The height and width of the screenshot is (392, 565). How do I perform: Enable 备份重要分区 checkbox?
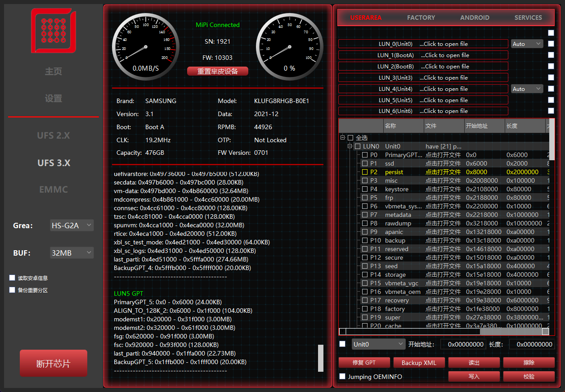pyautogui.click(x=12, y=290)
